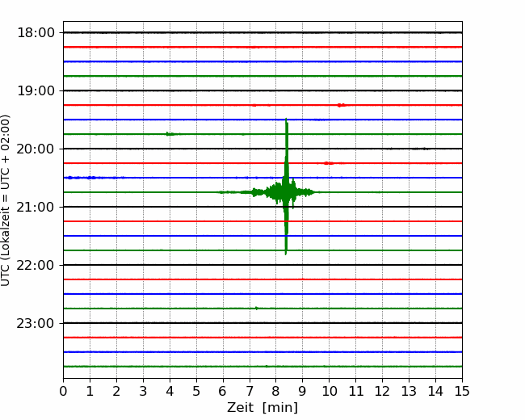Click the bottom green trace line
Viewport: 525px width, 420px height.
[x=262, y=367]
